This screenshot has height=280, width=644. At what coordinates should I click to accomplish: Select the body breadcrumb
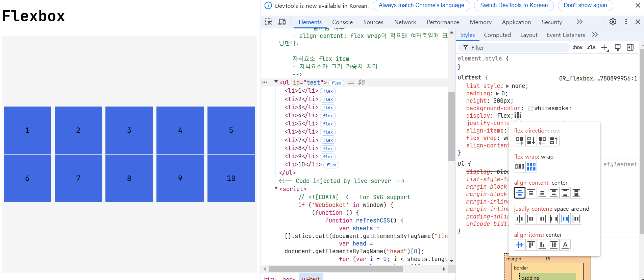coord(289,278)
